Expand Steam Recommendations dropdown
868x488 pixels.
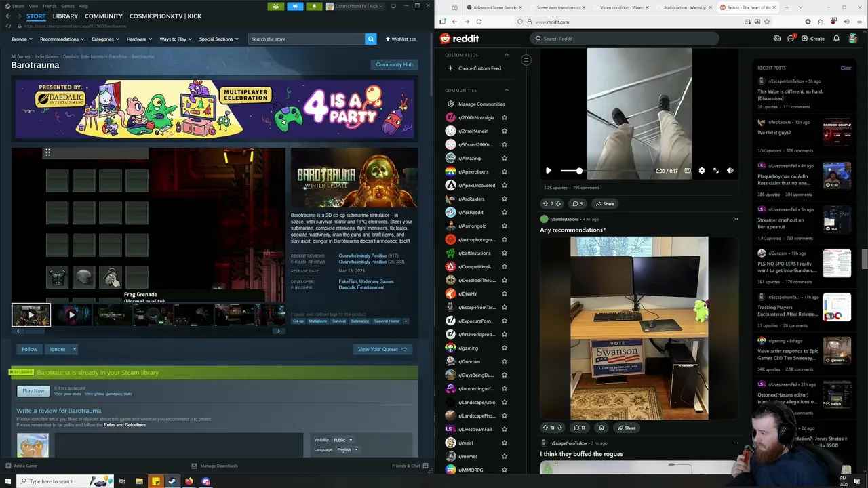62,39
